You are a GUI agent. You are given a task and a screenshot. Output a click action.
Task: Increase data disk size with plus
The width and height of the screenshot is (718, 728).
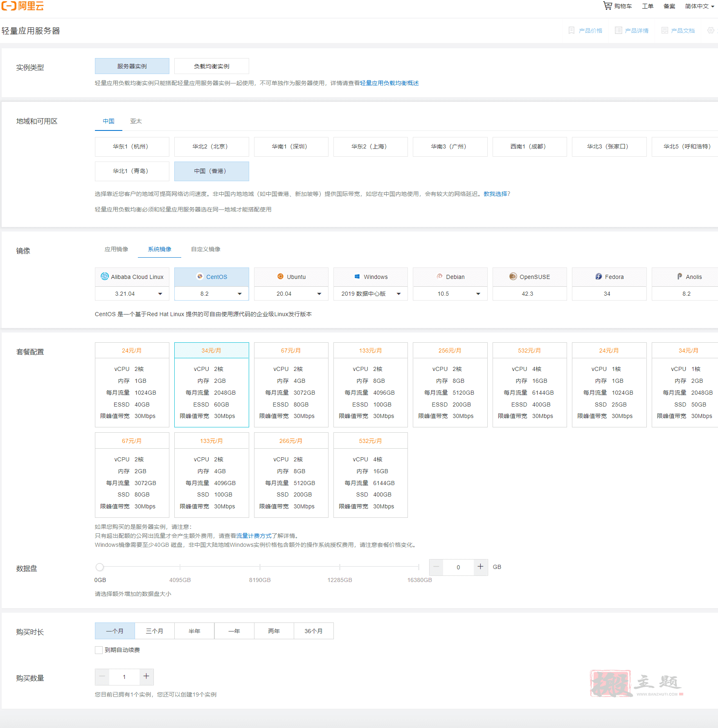pos(480,567)
